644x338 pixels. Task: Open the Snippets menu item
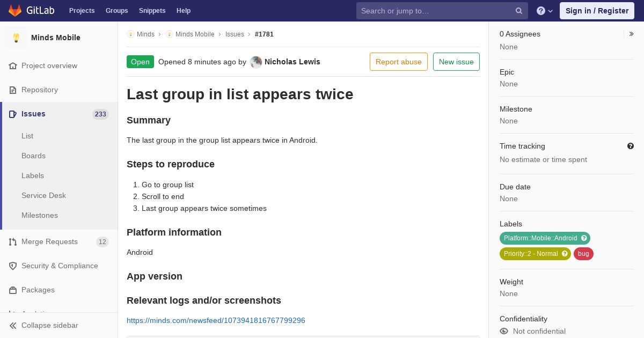tap(152, 11)
